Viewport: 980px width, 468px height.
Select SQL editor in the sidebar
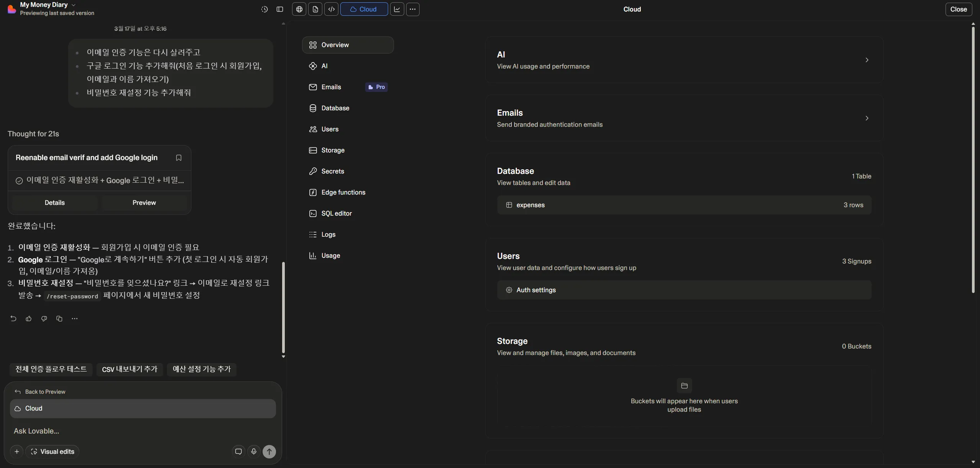(336, 213)
